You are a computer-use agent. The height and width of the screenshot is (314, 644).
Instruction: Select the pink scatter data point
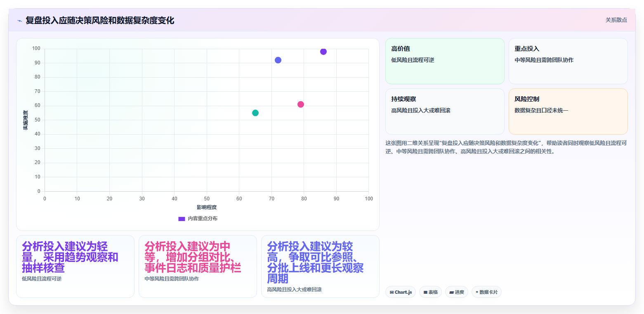click(x=301, y=105)
